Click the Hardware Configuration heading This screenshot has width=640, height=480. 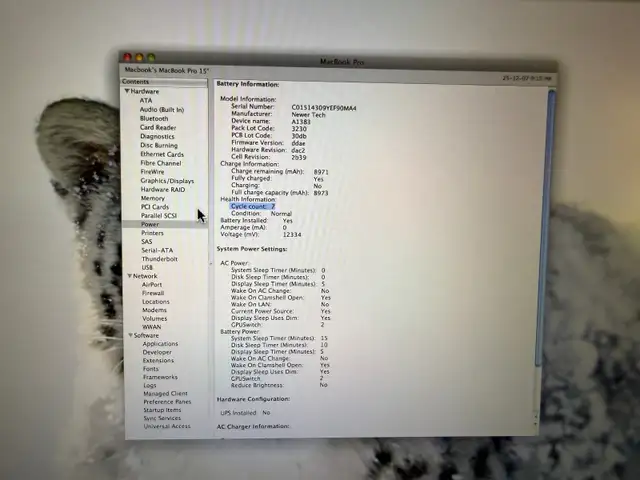click(253, 399)
